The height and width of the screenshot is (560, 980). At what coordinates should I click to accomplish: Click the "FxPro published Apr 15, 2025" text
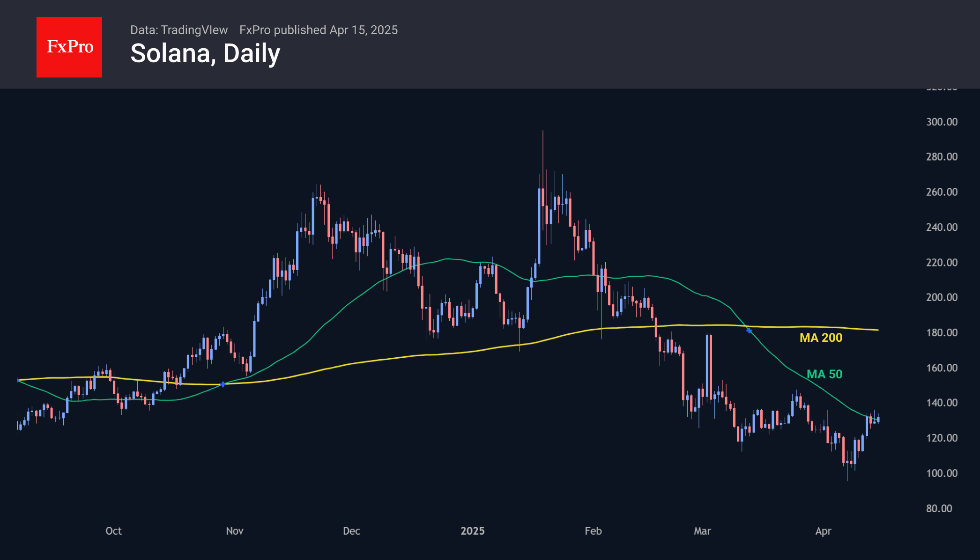(x=319, y=30)
